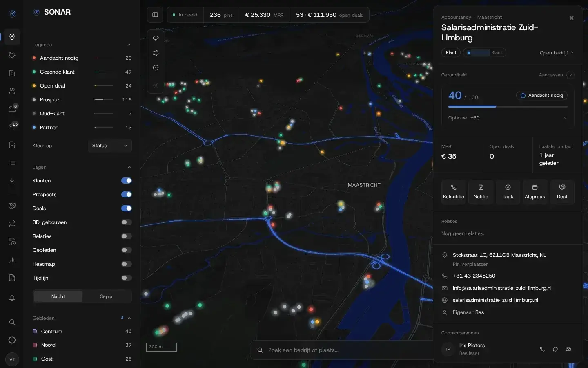The image size is (588, 368).
Task: Send chat message to Iris Pieters
Action: coord(555,349)
